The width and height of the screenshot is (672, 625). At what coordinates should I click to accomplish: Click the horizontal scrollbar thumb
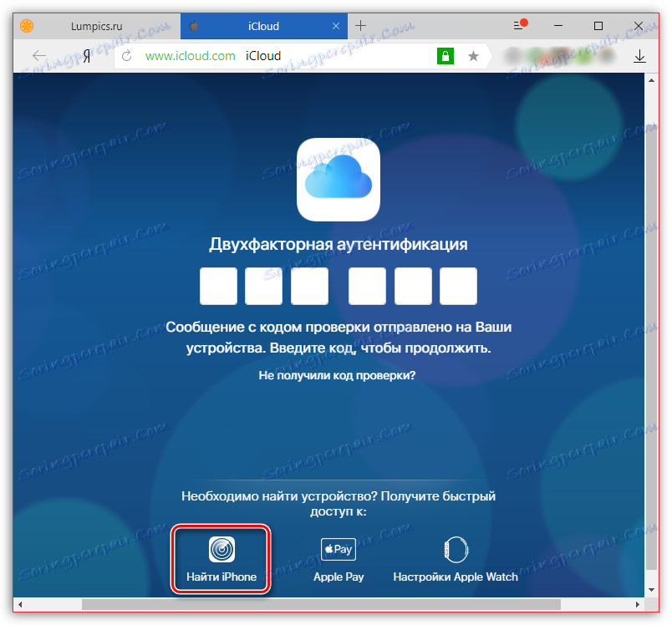click(322, 604)
